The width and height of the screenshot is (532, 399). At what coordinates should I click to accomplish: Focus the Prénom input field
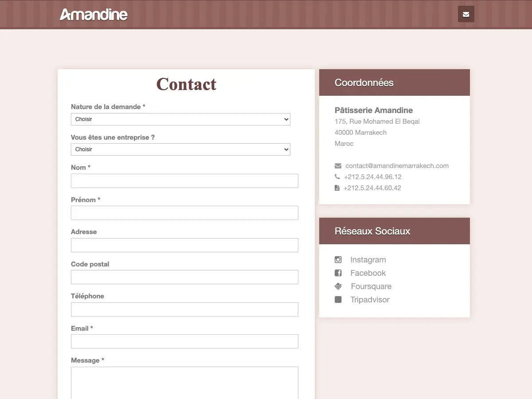coord(184,213)
